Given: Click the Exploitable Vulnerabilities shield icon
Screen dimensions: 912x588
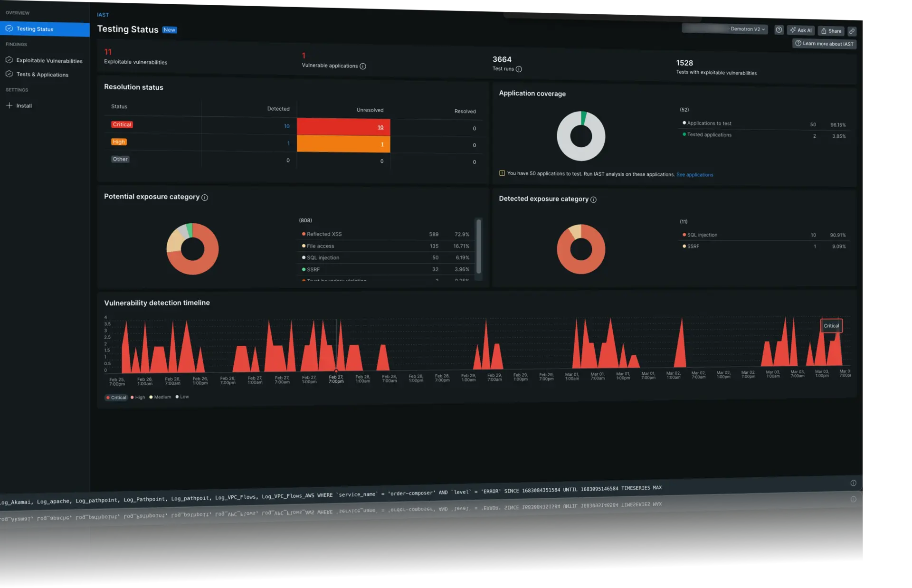Looking at the screenshot, I should 9,60.
